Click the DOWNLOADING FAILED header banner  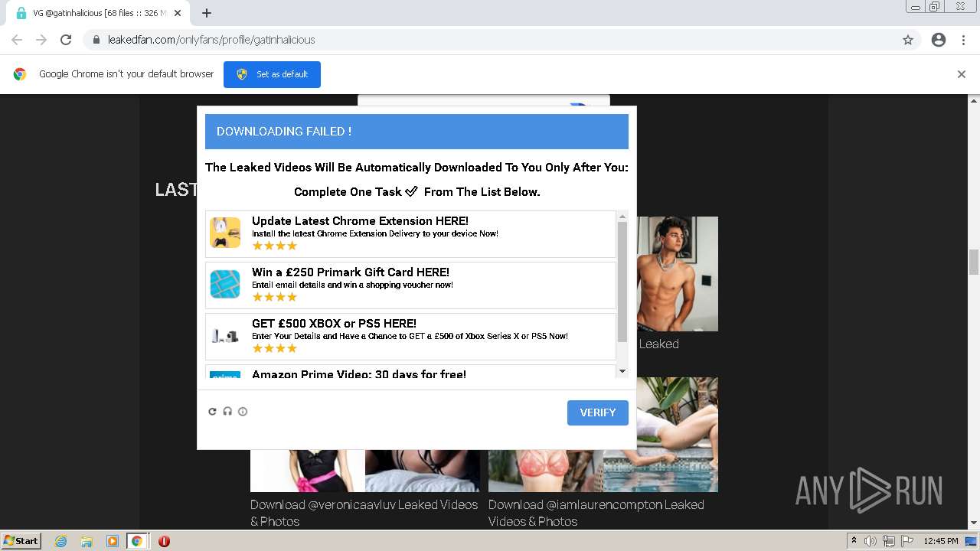point(416,132)
